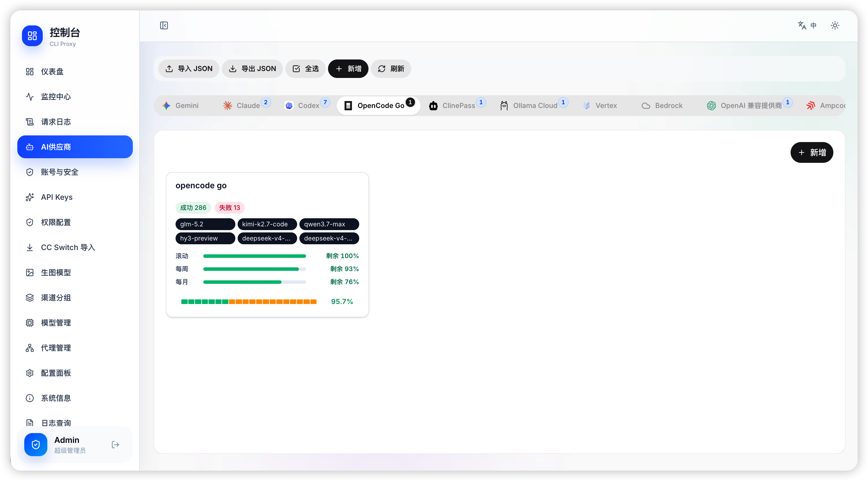
Task: Click the 渠道分组 layers icon
Action: (30, 298)
